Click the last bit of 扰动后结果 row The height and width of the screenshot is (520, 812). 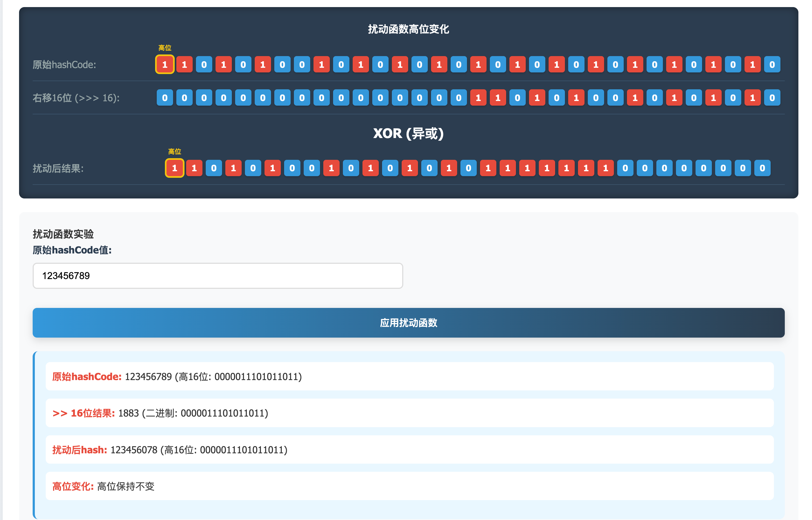pos(762,168)
